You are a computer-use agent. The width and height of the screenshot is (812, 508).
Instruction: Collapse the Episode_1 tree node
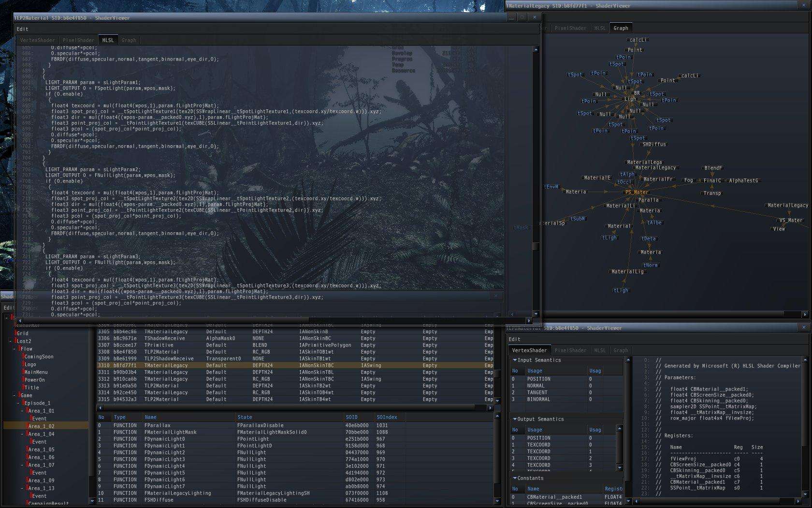click(18, 403)
